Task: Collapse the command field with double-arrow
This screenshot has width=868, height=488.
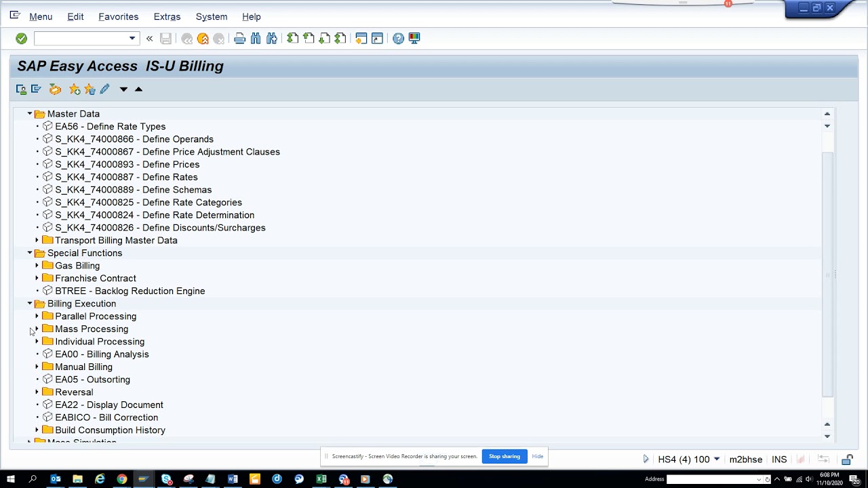Action: (x=149, y=39)
